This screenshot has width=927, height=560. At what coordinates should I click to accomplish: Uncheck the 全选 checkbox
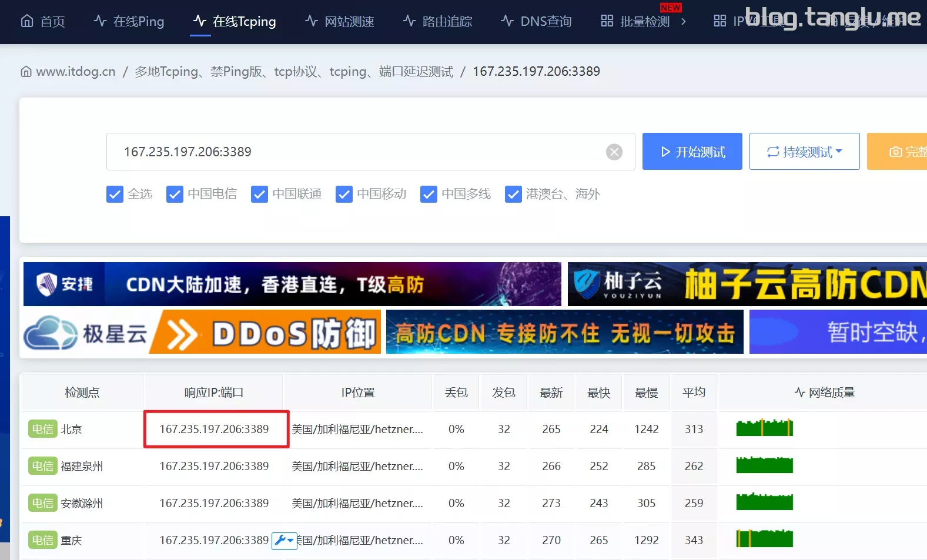pyautogui.click(x=115, y=194)
